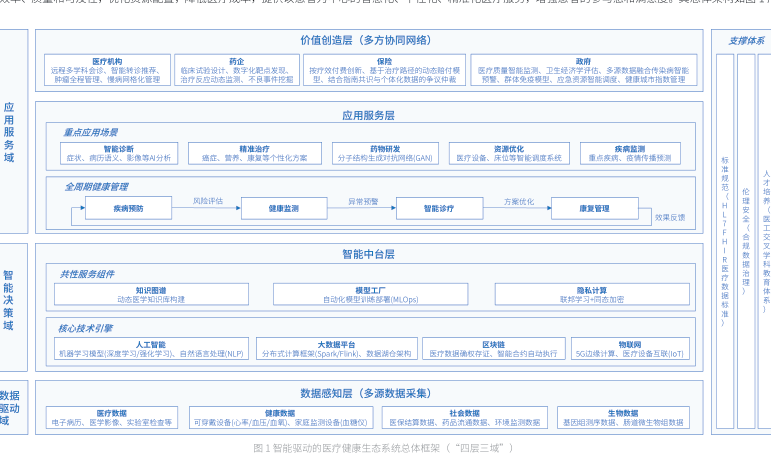
Task: Select the 药企 box
Action: click(237, 69)
